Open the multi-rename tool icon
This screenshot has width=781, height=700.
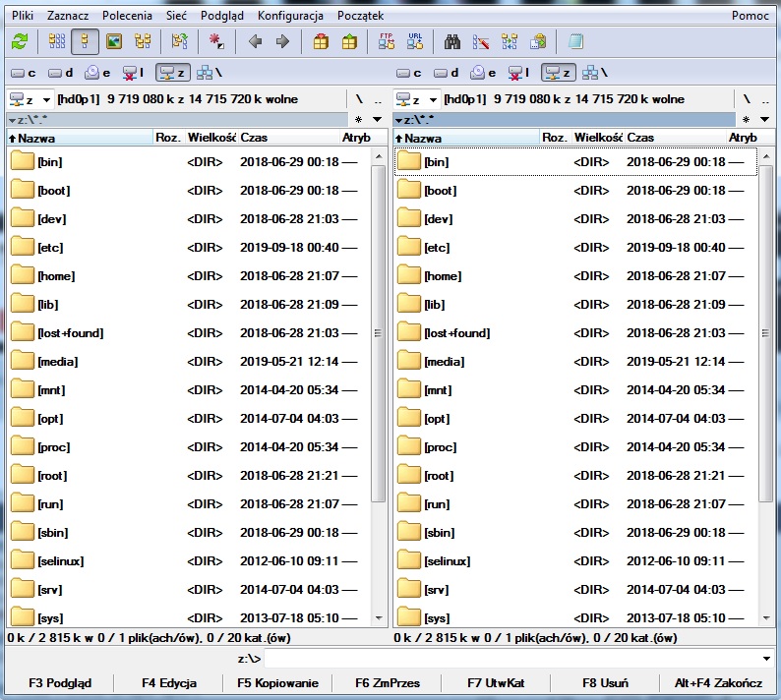pyautogui.click(x=481, y=41)
